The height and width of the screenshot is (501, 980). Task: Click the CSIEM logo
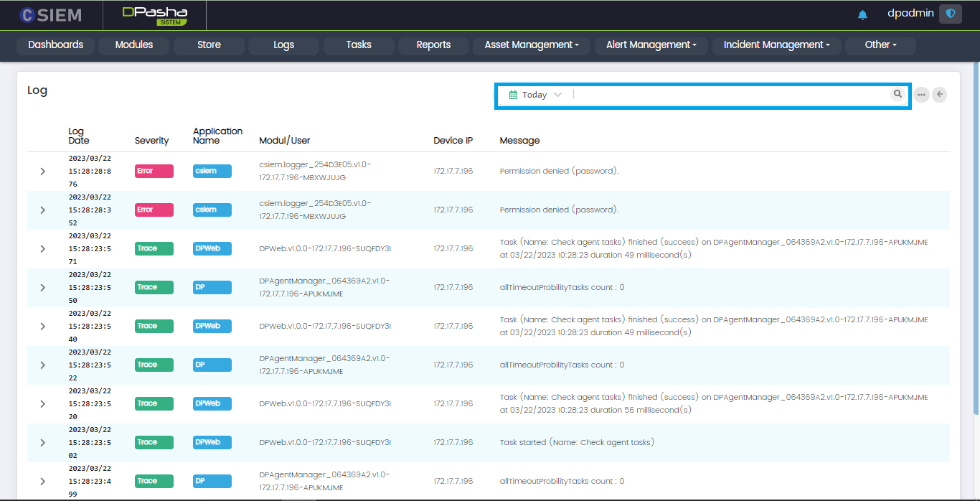point(51,15)
